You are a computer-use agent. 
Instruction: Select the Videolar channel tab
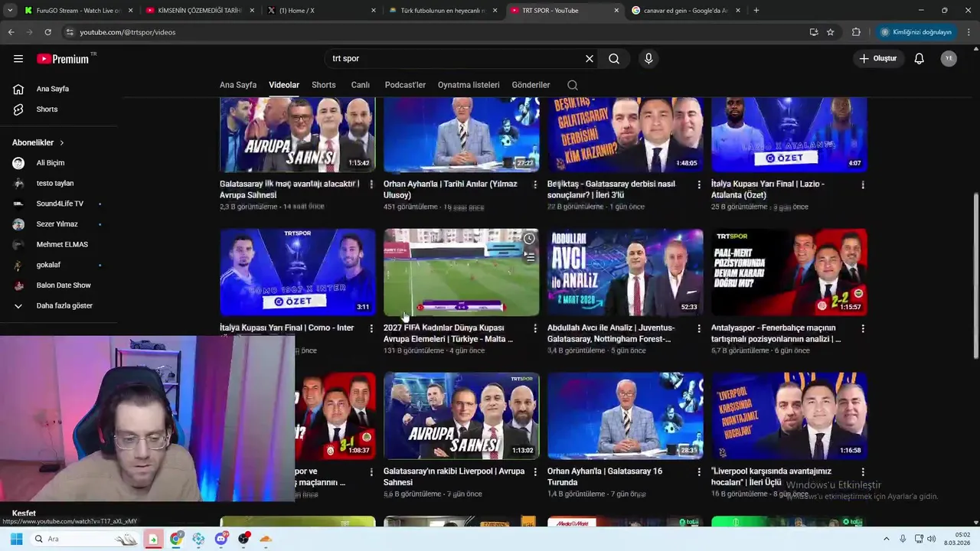(284, 85)
